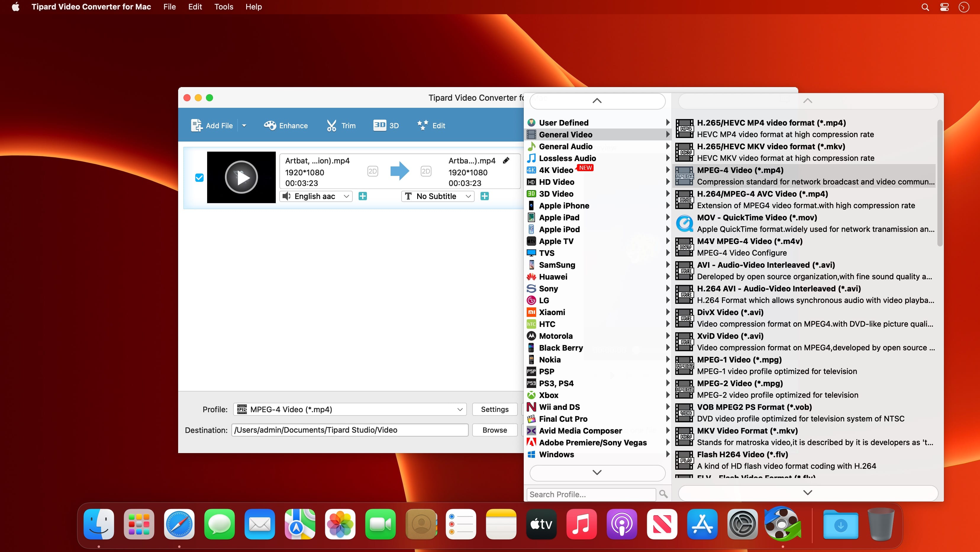The height and width of the screenshot is (552, 980).
Task: Open Photos from the Dock
Action: pyautogui.click(x=340, y=524)
